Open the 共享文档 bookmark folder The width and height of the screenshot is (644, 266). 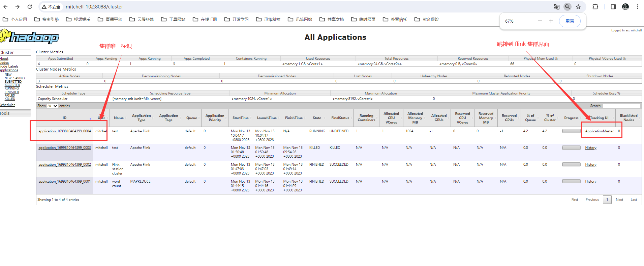(332, 19)
